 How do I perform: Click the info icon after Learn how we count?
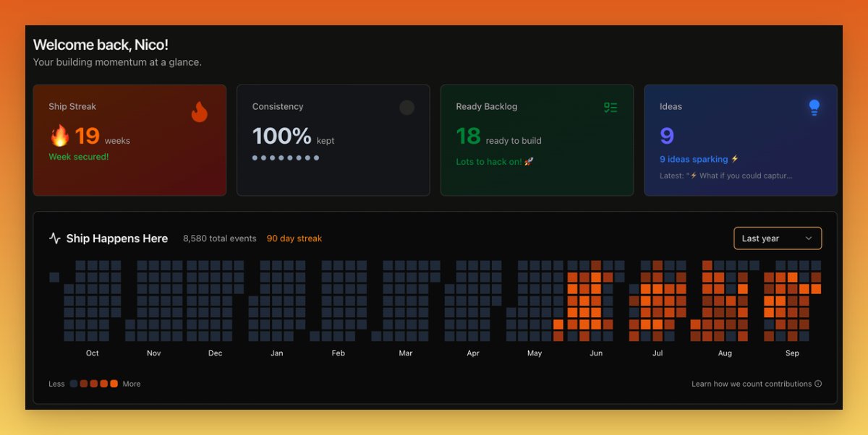818,384
